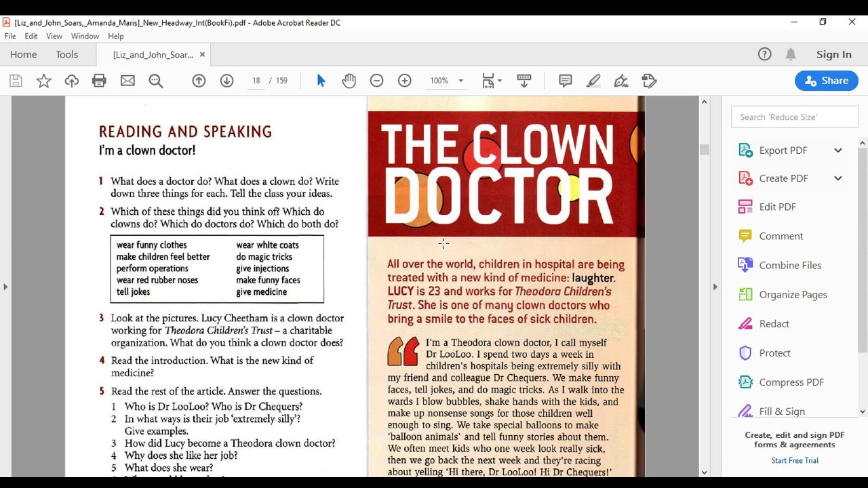Go to next page arrow icon

226,81
